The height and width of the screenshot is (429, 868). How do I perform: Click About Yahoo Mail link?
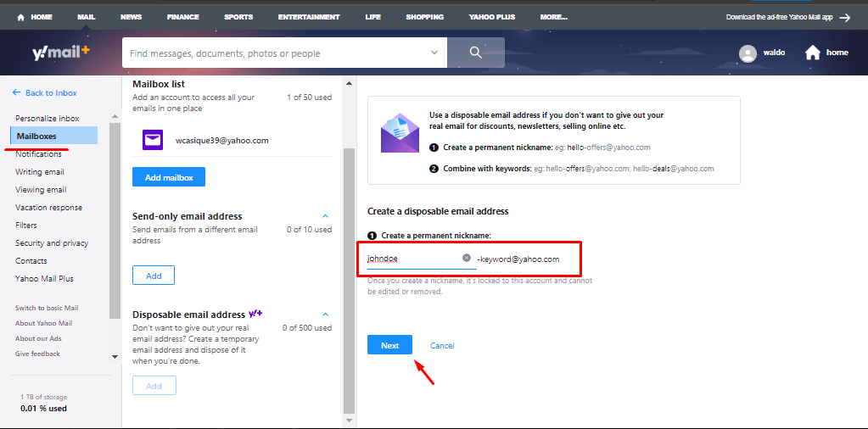(44, 323)
